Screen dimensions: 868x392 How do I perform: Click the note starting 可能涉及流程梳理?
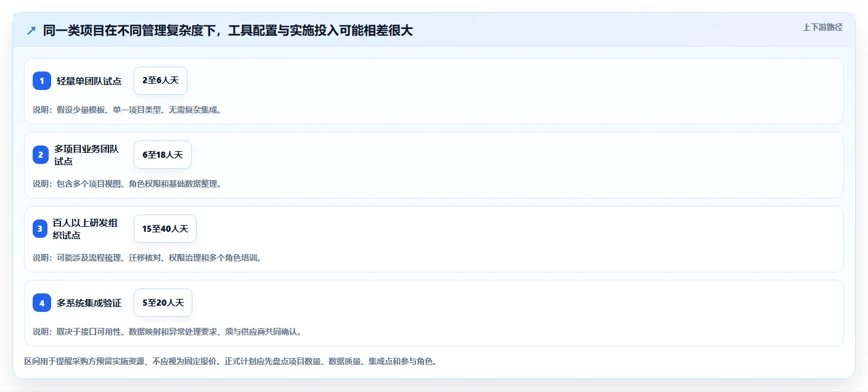tap(147, 258)
